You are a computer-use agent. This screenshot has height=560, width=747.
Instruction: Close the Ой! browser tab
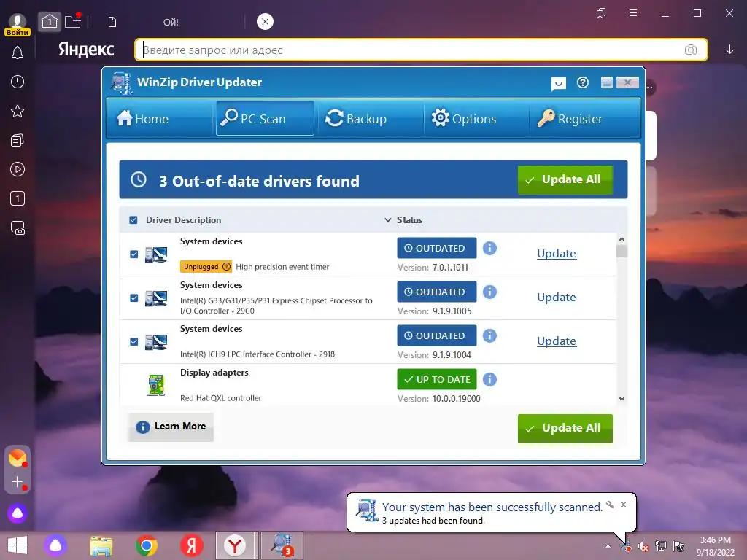tap(265, 21)
